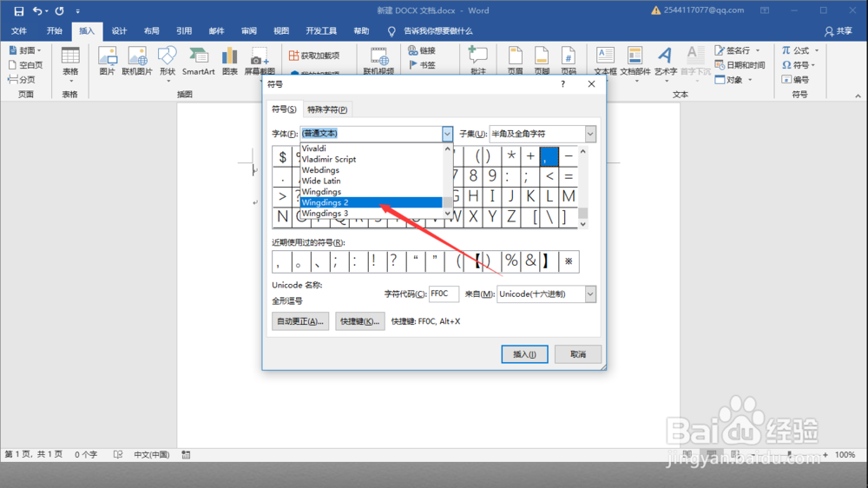Viewport: 868px width, 488px height.
Task: Choose Wide Latin font
Action: (x=371, y=181)
